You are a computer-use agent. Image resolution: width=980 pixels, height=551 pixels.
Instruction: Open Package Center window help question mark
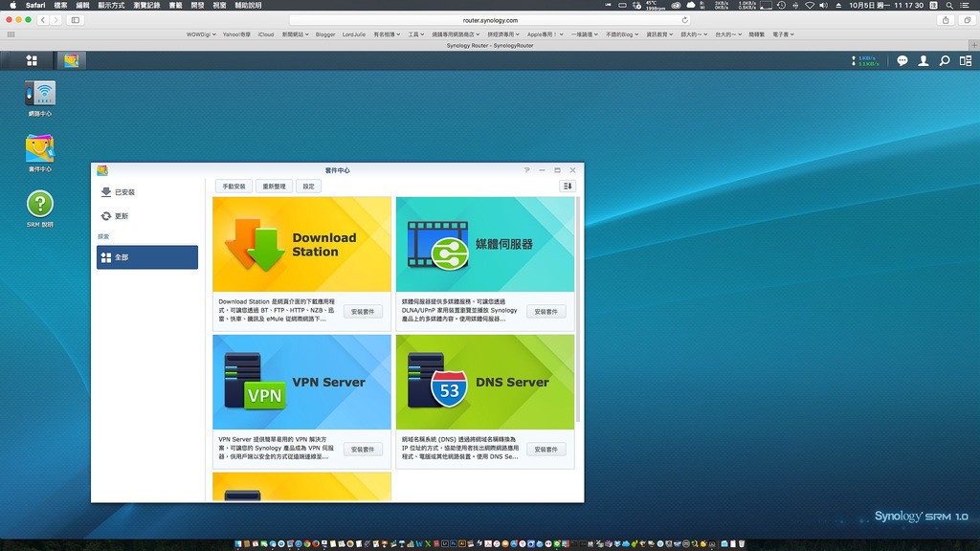pyautogui.click(x=527, y=170)
